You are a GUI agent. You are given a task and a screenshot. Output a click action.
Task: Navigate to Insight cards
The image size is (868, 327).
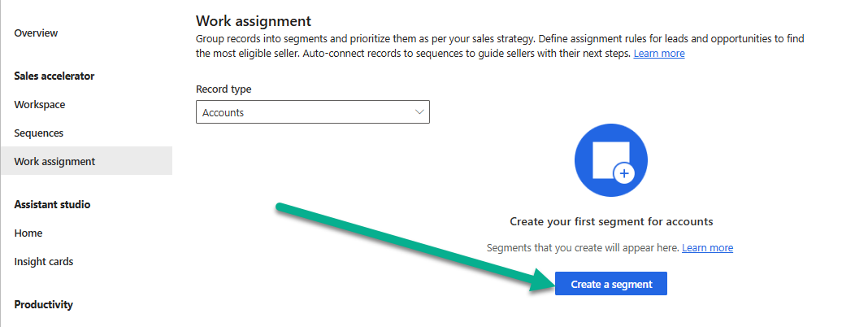[x=43, y=261]
